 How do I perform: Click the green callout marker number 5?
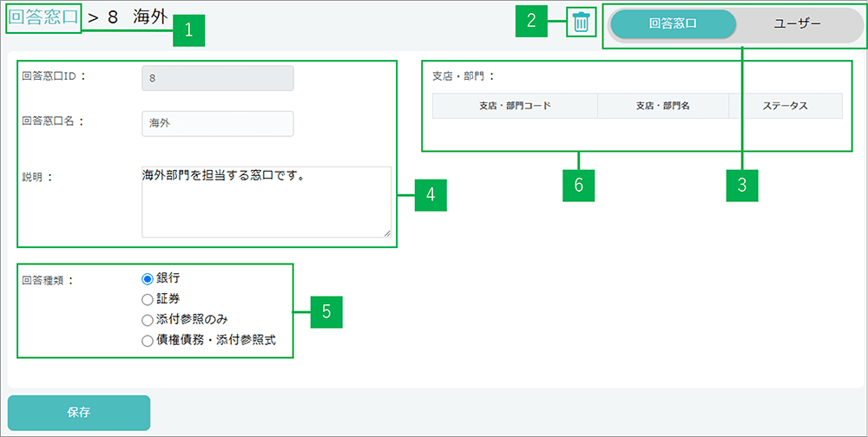[x=326, y=312]
